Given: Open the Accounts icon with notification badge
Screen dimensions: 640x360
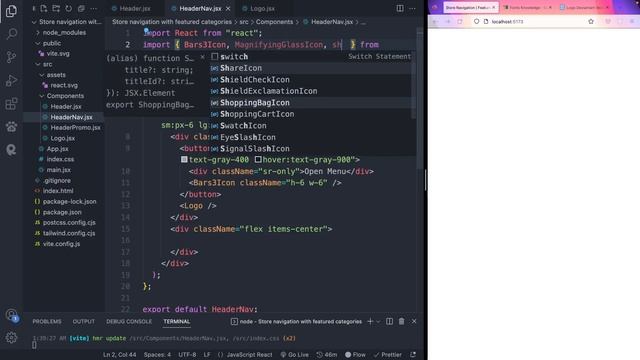Looking at the screenshot, I should click(11, 315).
